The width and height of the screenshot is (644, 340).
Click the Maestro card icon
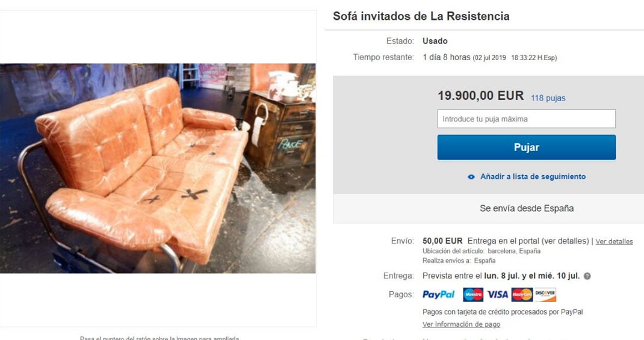click(x=473, y=294)
